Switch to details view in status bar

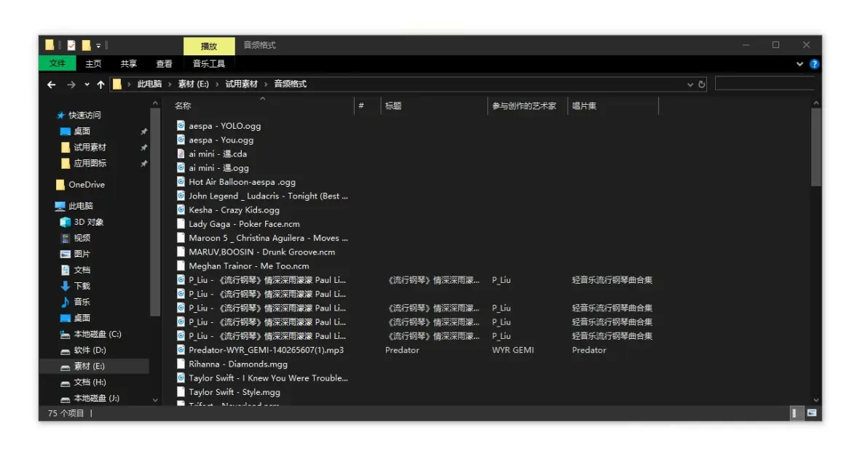pyautogui.click(x=795, y=413)
